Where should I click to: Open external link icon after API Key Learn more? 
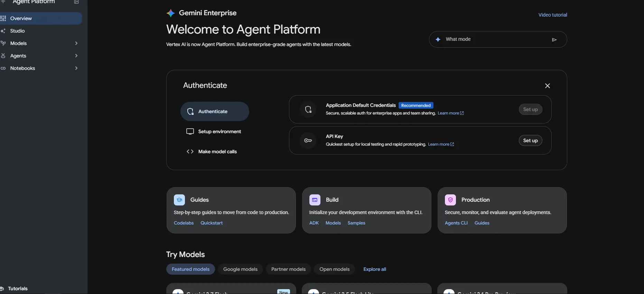click(452, 144)
